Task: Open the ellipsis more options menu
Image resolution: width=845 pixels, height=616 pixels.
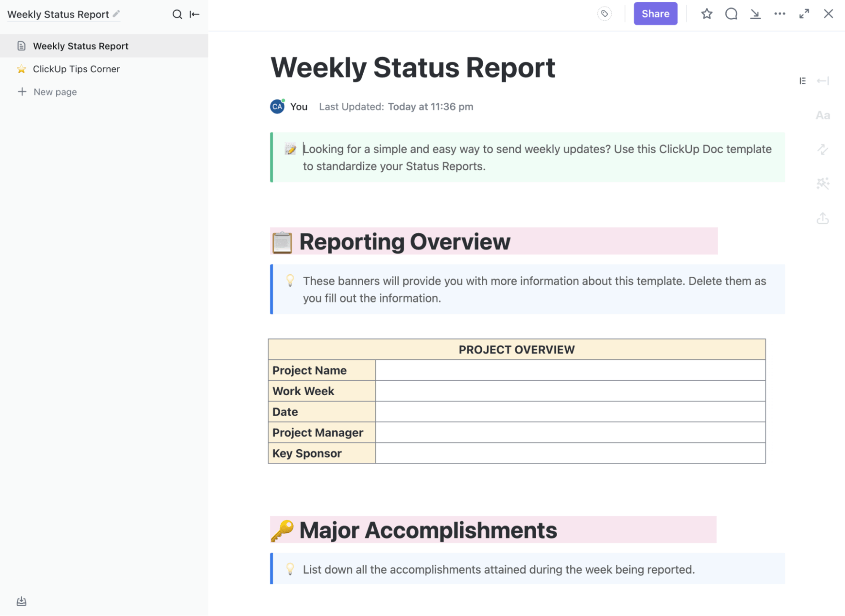Action: click(779, 14)
